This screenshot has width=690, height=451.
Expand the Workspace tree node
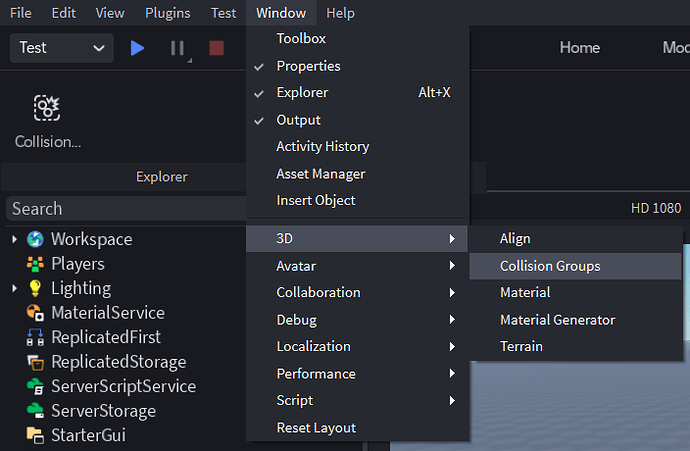(x=14, y=239)
